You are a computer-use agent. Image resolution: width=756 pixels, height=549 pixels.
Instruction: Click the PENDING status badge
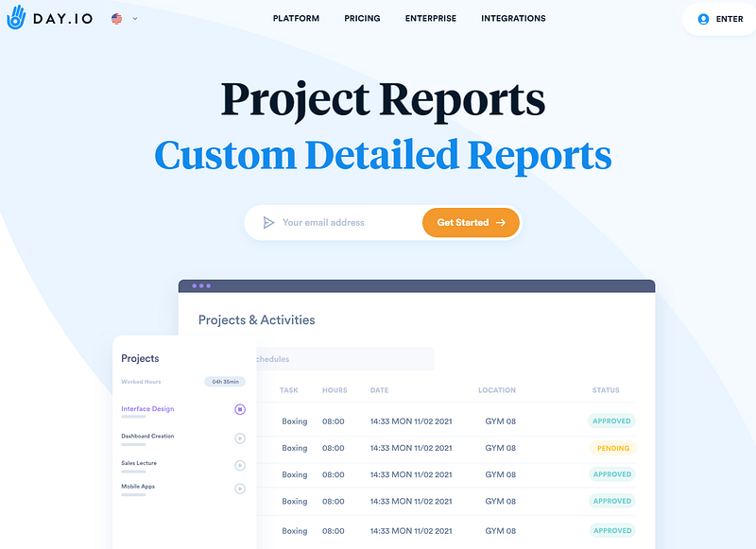[x=613, y=448]
